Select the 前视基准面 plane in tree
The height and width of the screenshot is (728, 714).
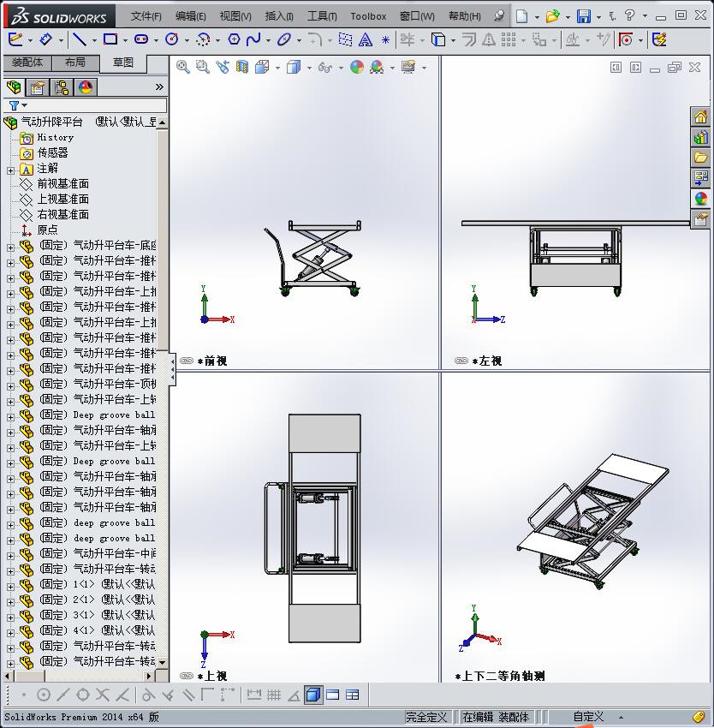pyautogui.click(x=62, y=184)
